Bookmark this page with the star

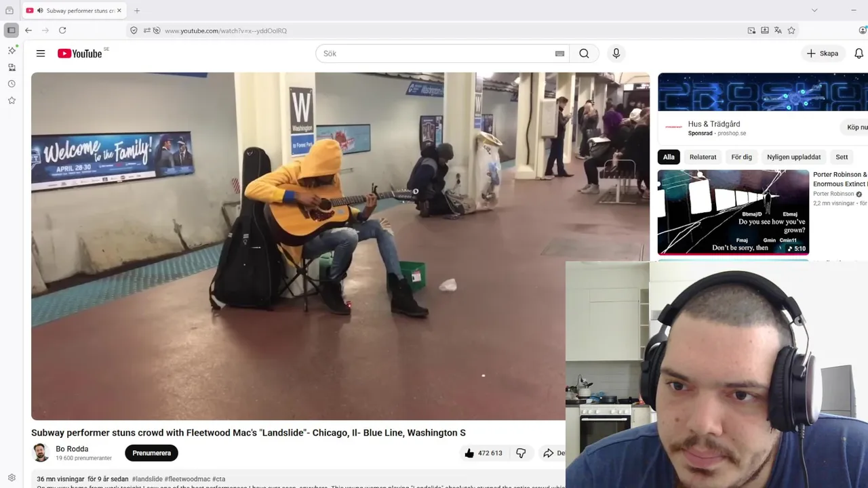coord(791,30)
